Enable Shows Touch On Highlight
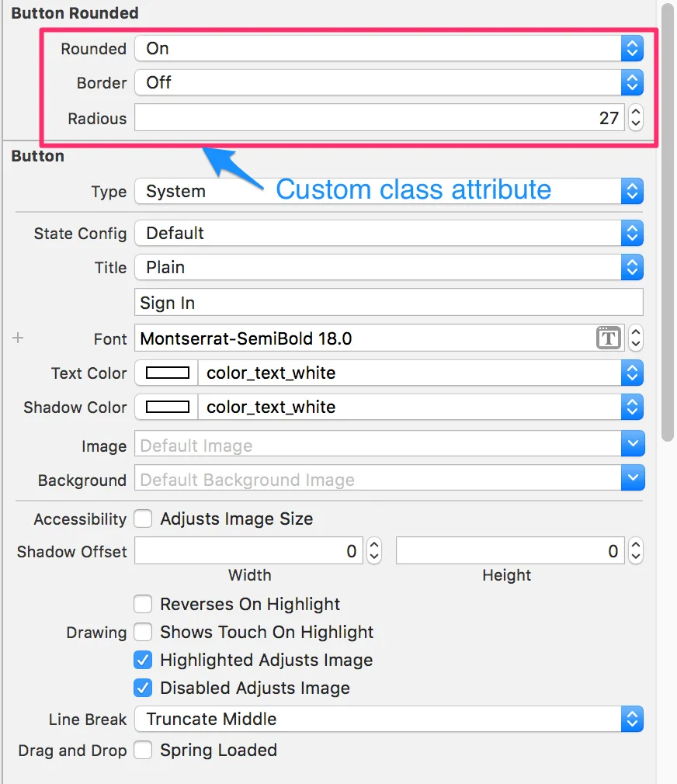 (143, 632)
